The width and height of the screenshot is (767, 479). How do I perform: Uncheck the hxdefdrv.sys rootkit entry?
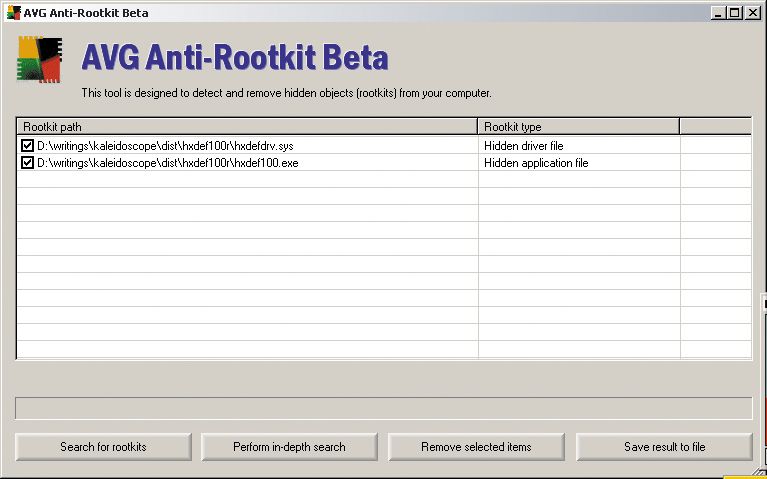click(28, 146)
